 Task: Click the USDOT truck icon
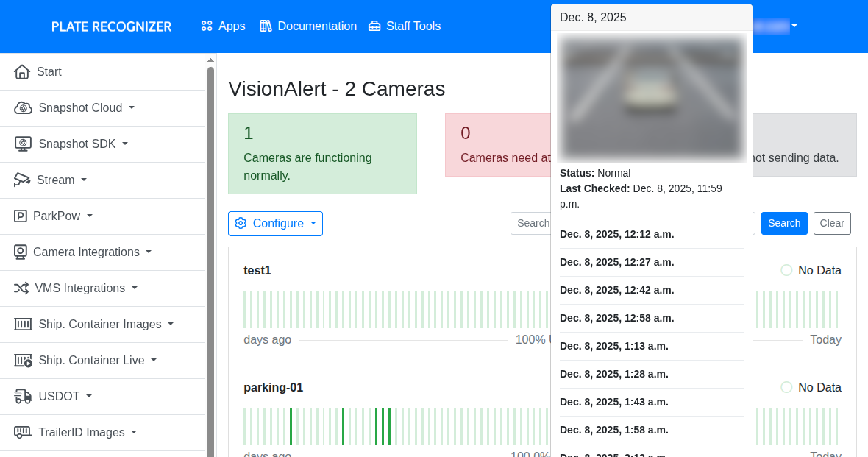(23, 397)
